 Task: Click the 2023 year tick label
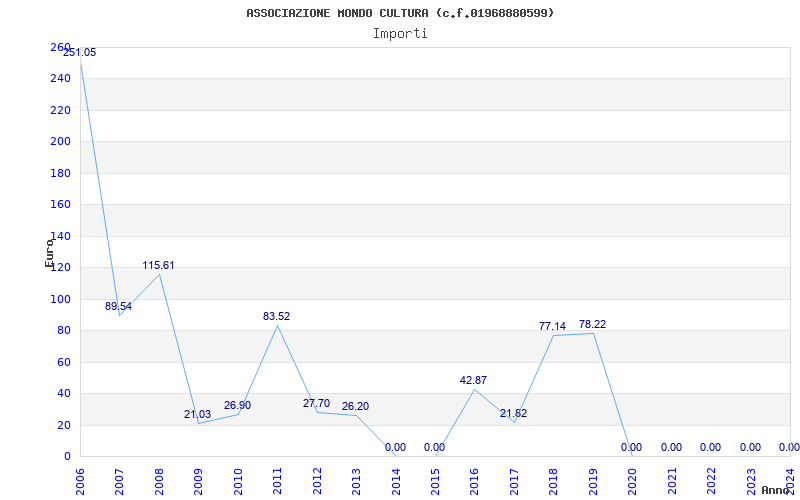tap(751, 483)
